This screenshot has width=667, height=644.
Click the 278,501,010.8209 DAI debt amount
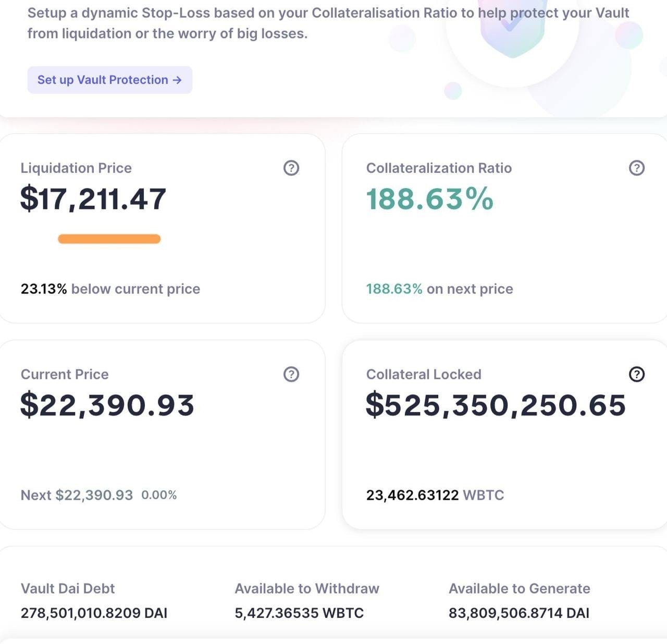click(x=94, y=613)
